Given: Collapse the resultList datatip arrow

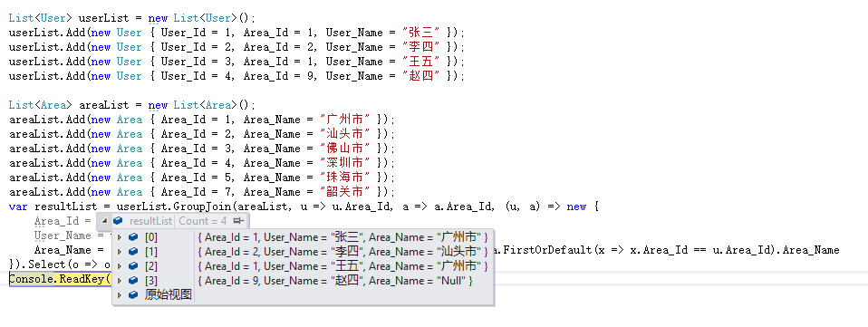Looking at the screenshot, I should point(104,221).
